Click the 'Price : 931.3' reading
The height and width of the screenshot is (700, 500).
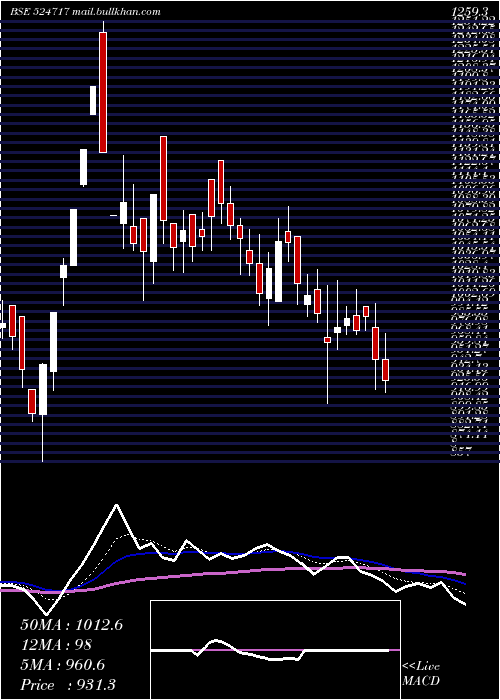click(69, 685)
